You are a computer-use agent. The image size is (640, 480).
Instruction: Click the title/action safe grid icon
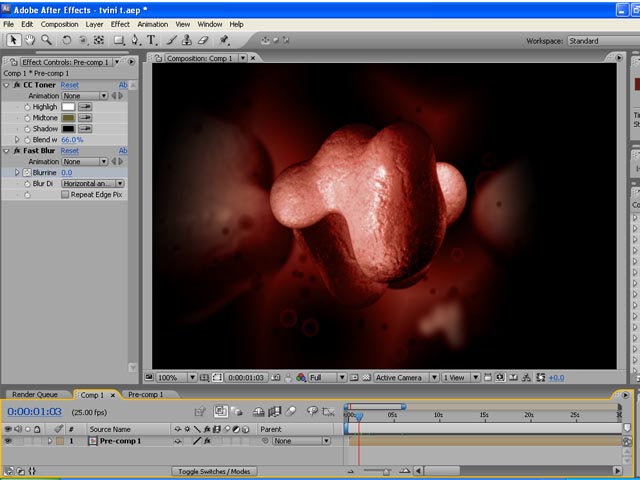point(204,378)
